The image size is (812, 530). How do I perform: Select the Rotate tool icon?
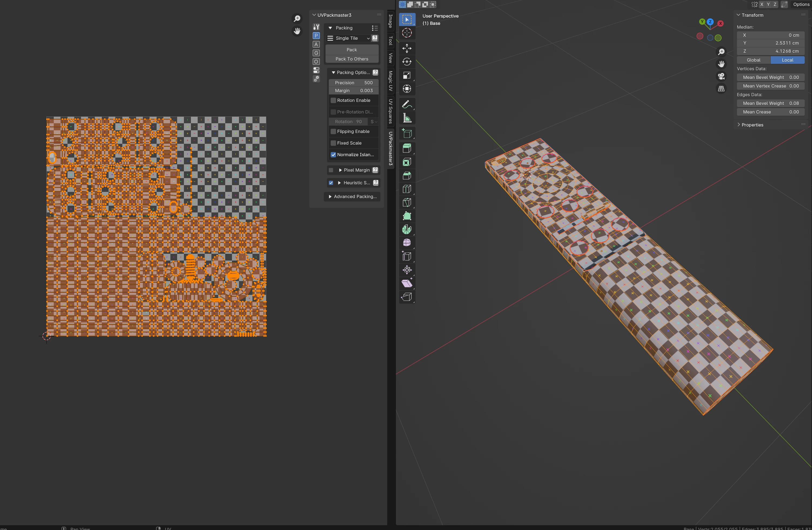(x=407, y=62)
